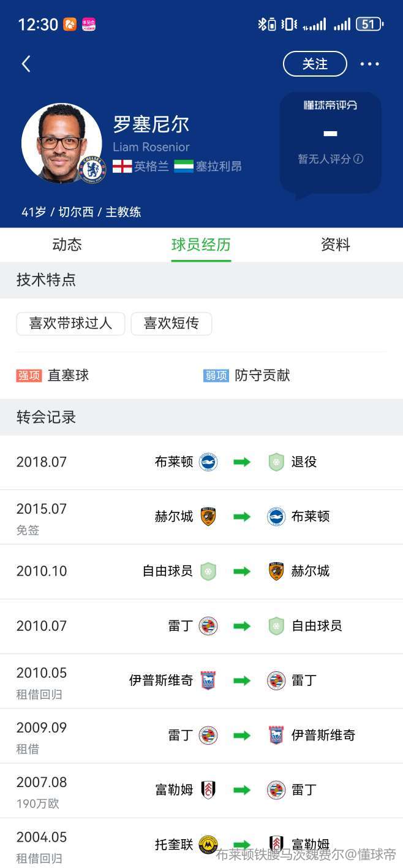Image resolution: width=403 pixels, height=868 pixels.
Task: Tap the Chelsea club badge on avatar
Action: (x=93, y=169)
